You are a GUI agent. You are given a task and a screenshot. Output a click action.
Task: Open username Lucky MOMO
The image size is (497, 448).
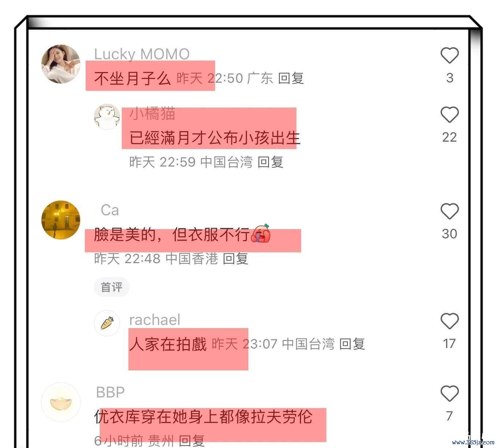[142, 54]
